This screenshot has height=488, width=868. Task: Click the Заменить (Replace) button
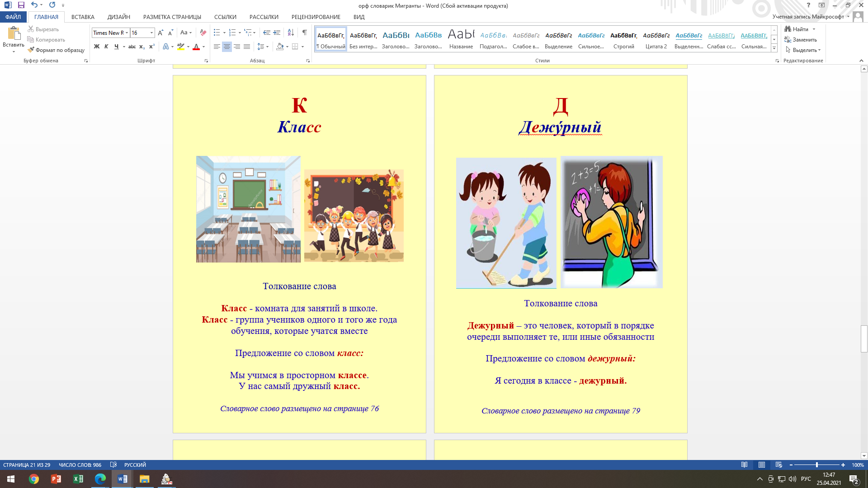coord(801,40)
